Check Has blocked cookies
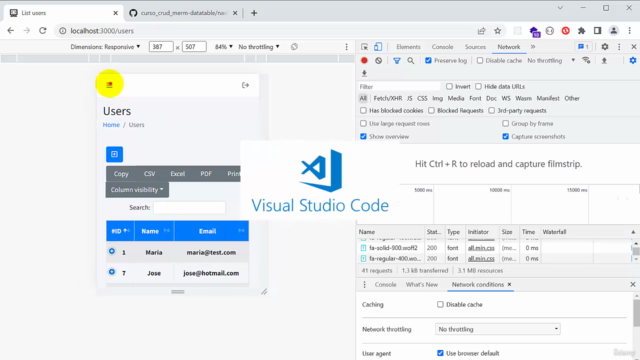Screen dimensions: 640x360 (x=363, y=111)
